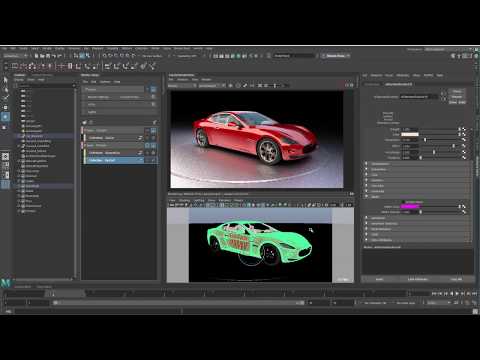Click the white Color swatch
Image resolution: width=480 pixels, height=360 pixels.
[x=410, y=134]
